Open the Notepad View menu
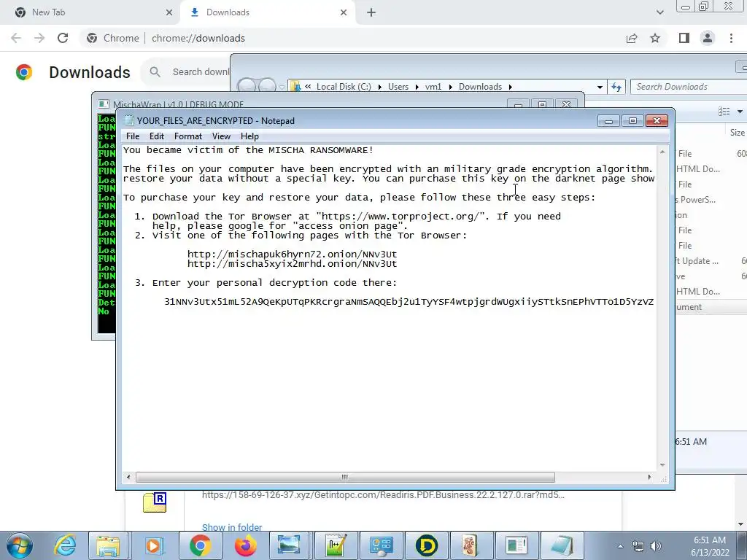Screen dimensions: 747x560 (x=221, y=136)
